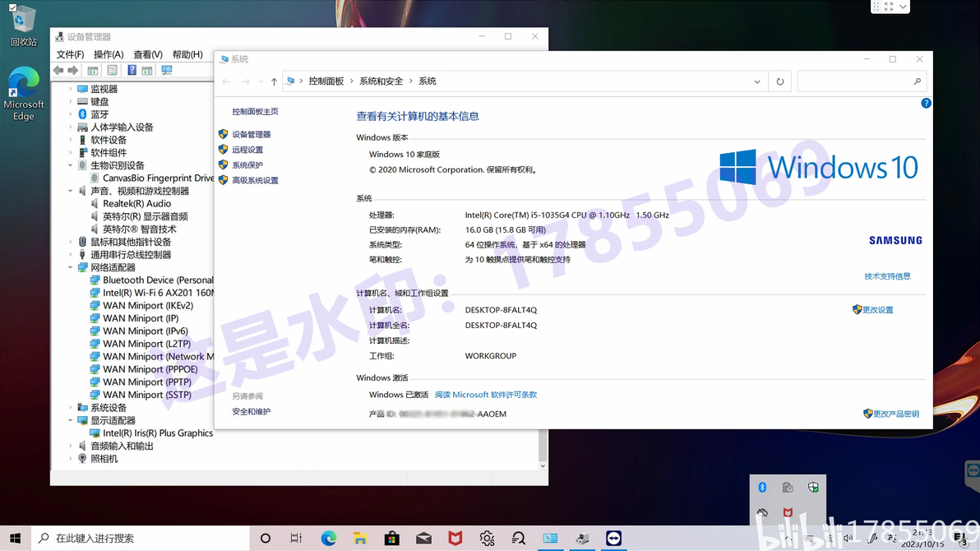Click the back arrow in Device Manager toolbar
Image resolution: width=980 pixels, height=551 pixels.
(58, 71)
